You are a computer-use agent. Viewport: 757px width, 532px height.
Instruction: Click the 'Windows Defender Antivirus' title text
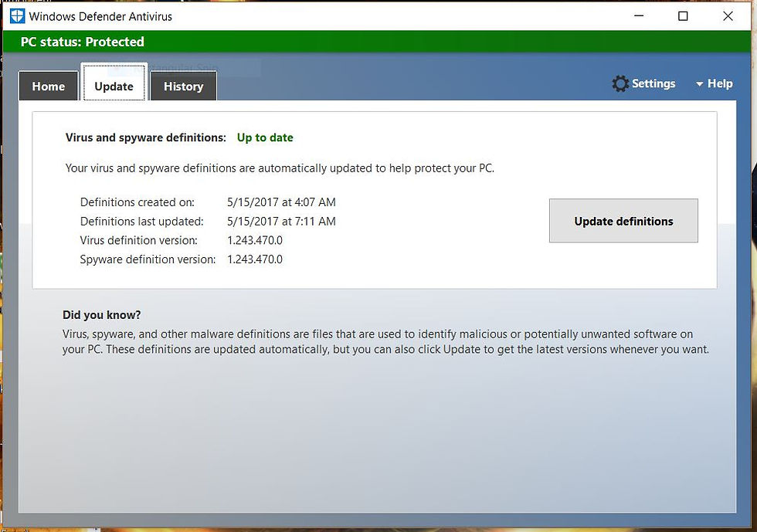click(100, 16)
